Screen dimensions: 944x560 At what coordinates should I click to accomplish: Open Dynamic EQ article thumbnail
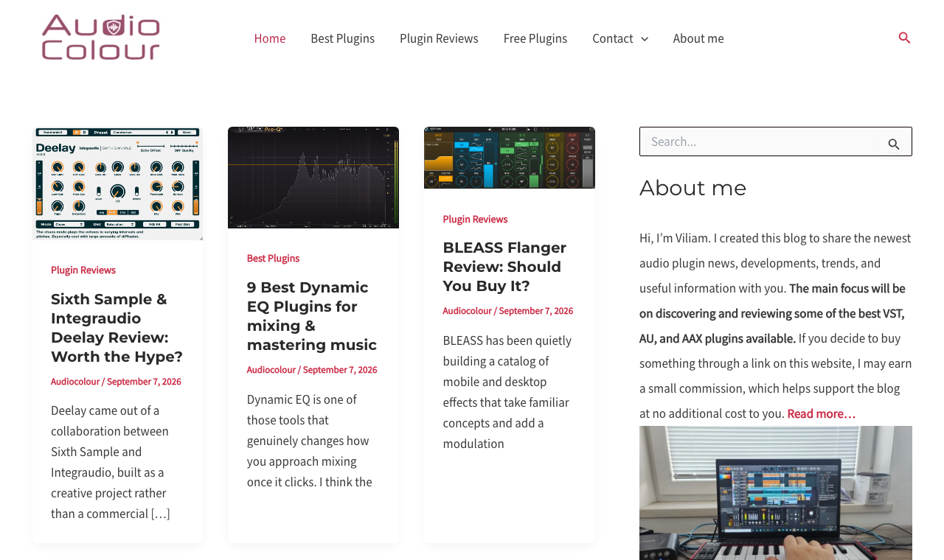[313, 178]
